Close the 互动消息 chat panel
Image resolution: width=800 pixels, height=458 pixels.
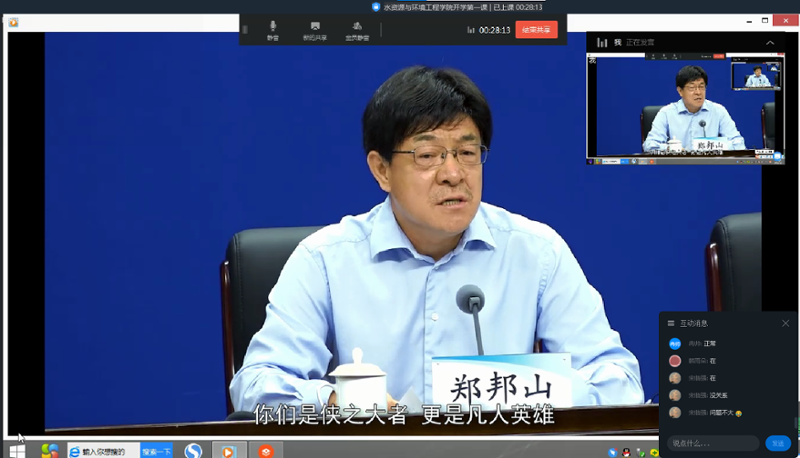pos(785,323)
